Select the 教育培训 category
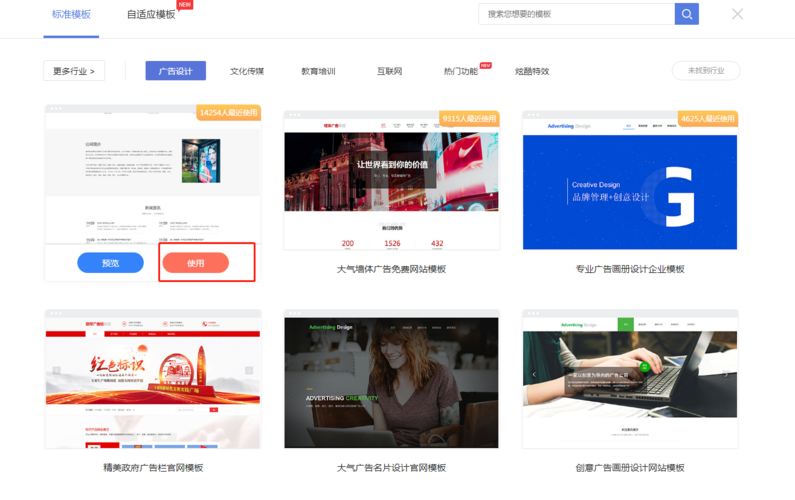The width and height of the screenshot is (795, 500). click(x=318, y=71)
